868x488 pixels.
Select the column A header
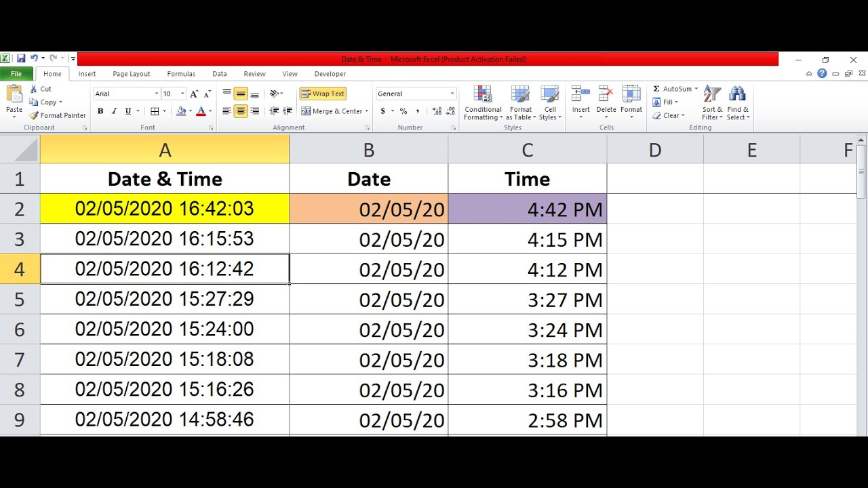coord(165,150)
